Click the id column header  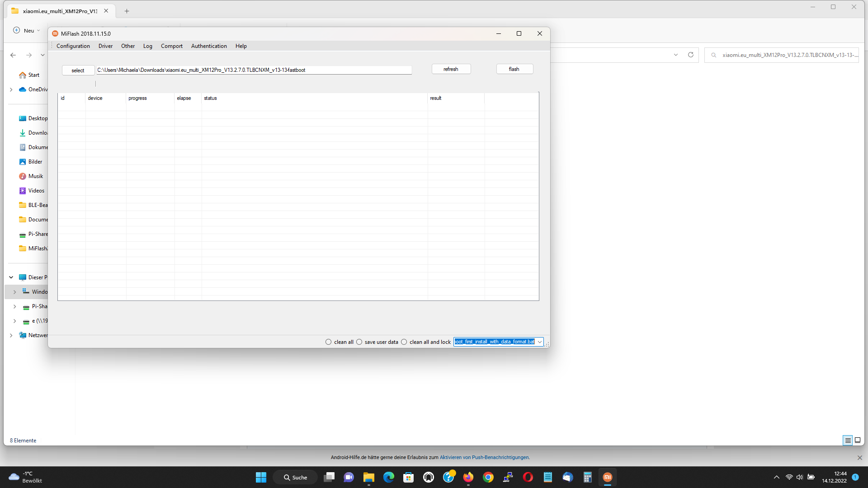pyautogui.click(x=71, y=98)
